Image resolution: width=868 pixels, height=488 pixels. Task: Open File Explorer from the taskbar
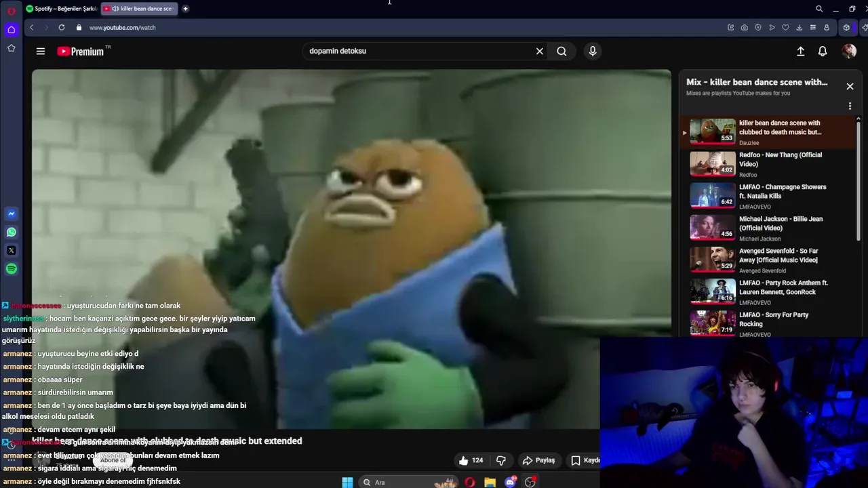[x=490, y=482]
